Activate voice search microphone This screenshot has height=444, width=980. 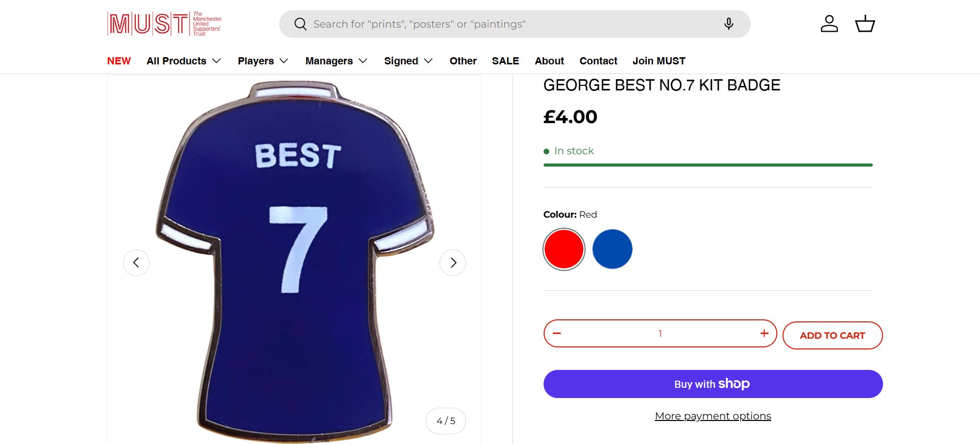point(728,24)
